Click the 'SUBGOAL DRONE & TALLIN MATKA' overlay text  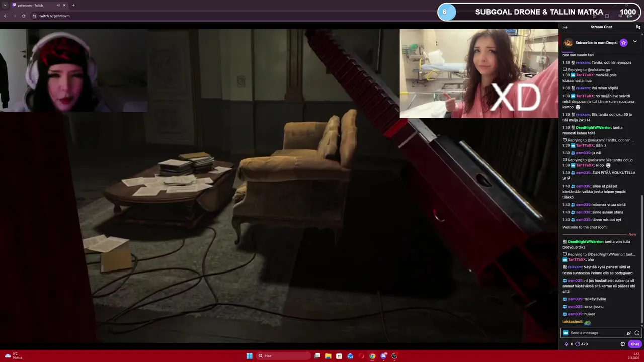(x=539, y=12)
